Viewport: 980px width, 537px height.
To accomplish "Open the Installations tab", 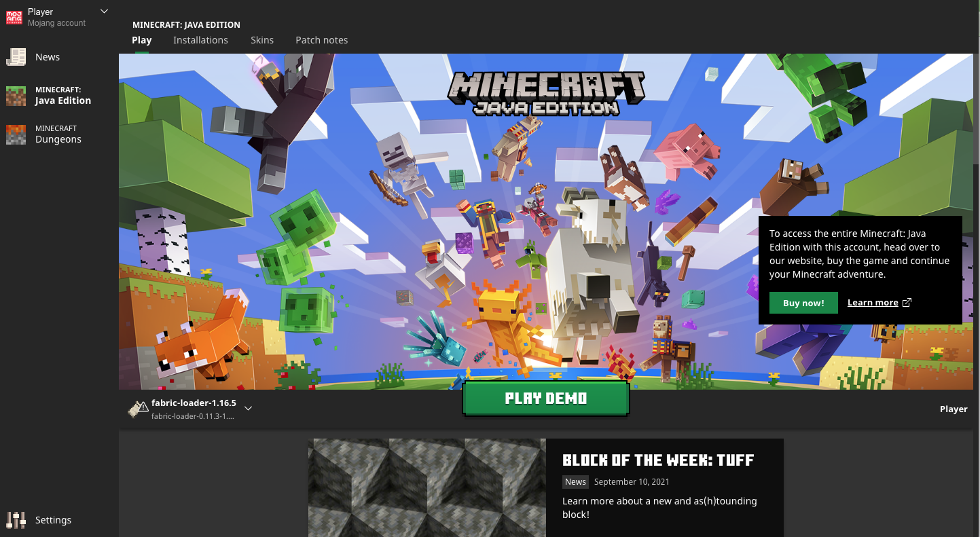I will tap(200, 40).
